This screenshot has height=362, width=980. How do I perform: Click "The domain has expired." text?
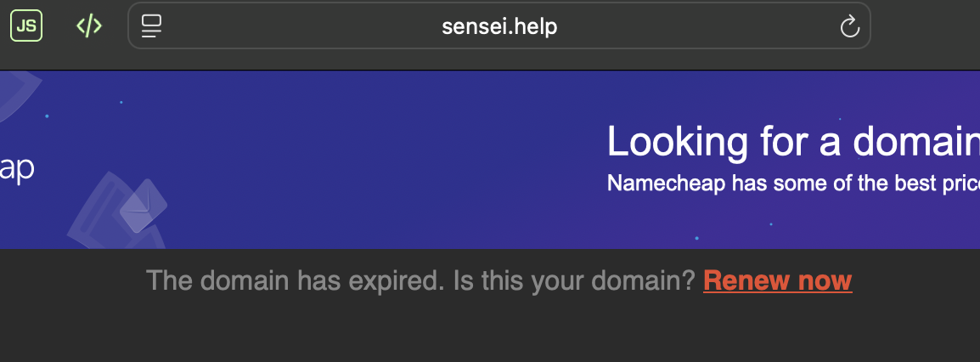click(295, 280)
